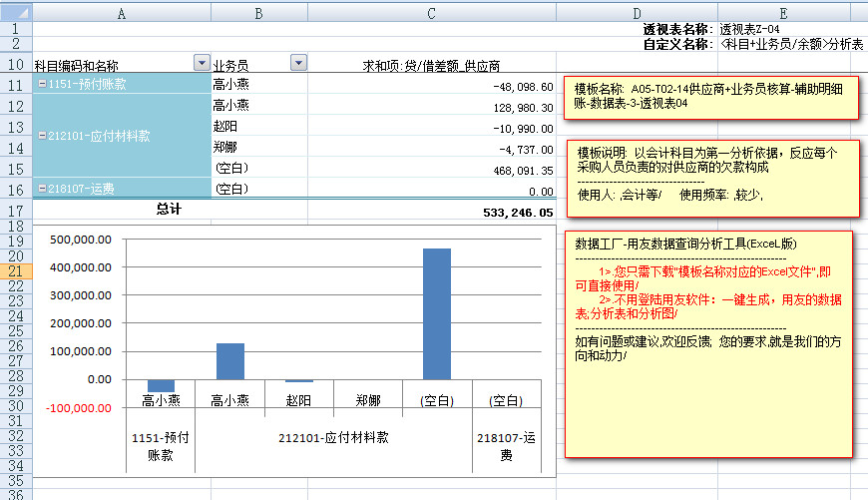Collapse the 212101-应付材料款 pivot group
Viewport: 868px width, 500px height.
(x=41, y=136)
